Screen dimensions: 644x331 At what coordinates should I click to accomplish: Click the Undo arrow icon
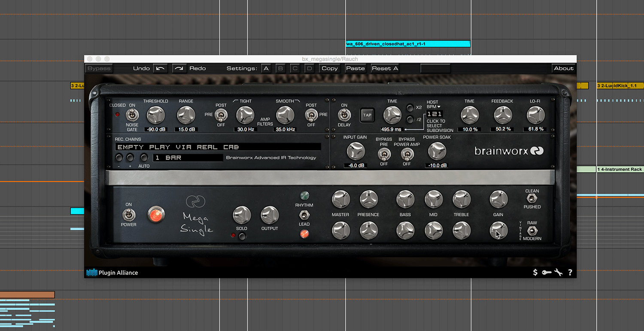(x=160, y=68)
